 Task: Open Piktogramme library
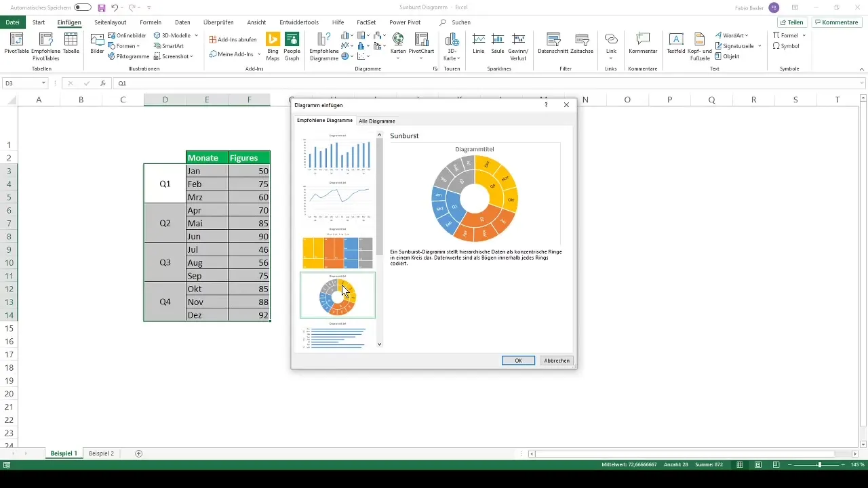(x=128, y=56)
